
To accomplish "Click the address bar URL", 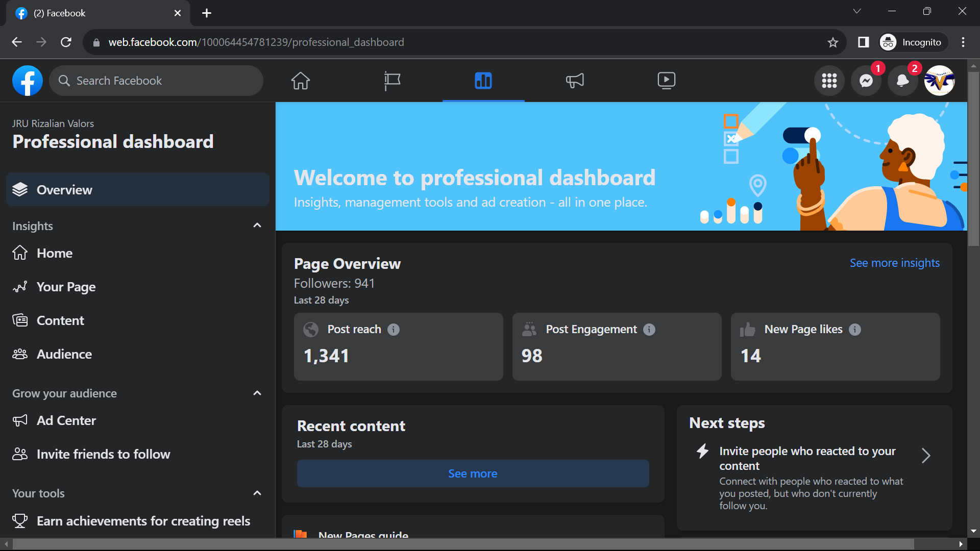I will 256,42.
